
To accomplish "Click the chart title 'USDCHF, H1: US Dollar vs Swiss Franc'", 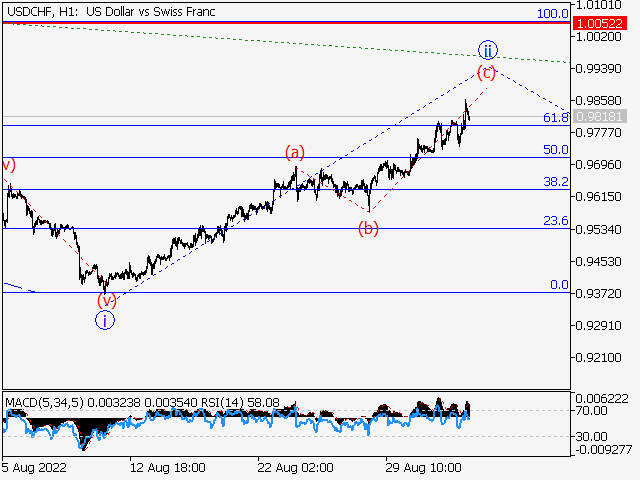I will coord(111,12).
